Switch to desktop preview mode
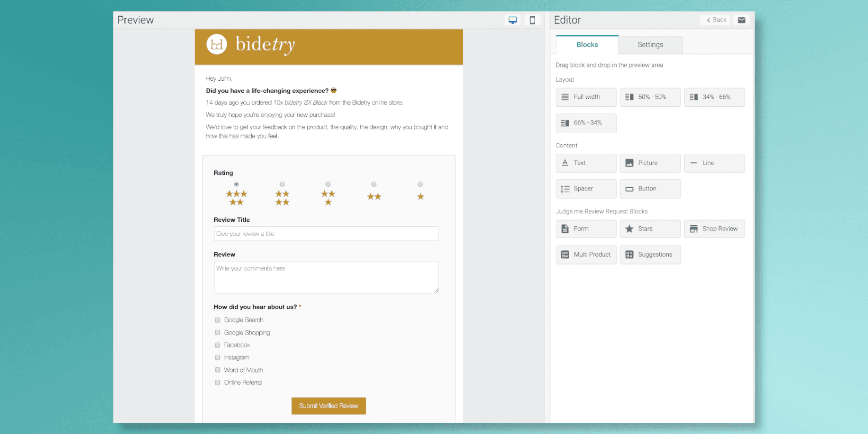Viewport: 868px width, 434px height. click(x=512, y=20)
